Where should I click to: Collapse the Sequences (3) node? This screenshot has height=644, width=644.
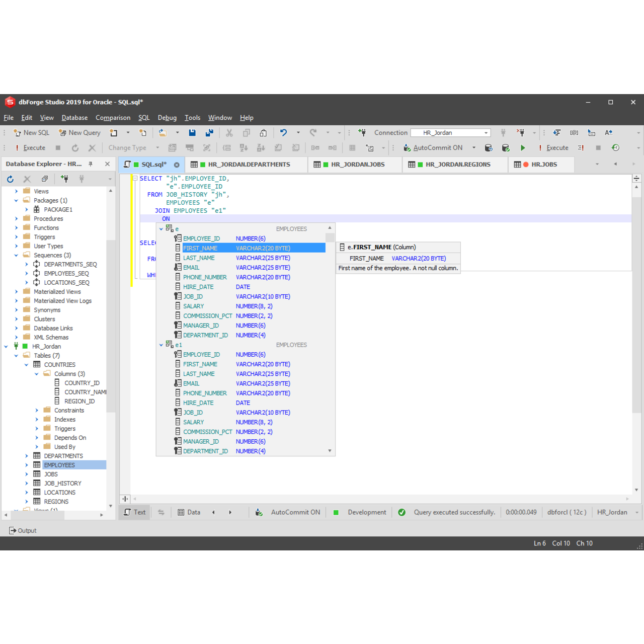pos(16,255)
